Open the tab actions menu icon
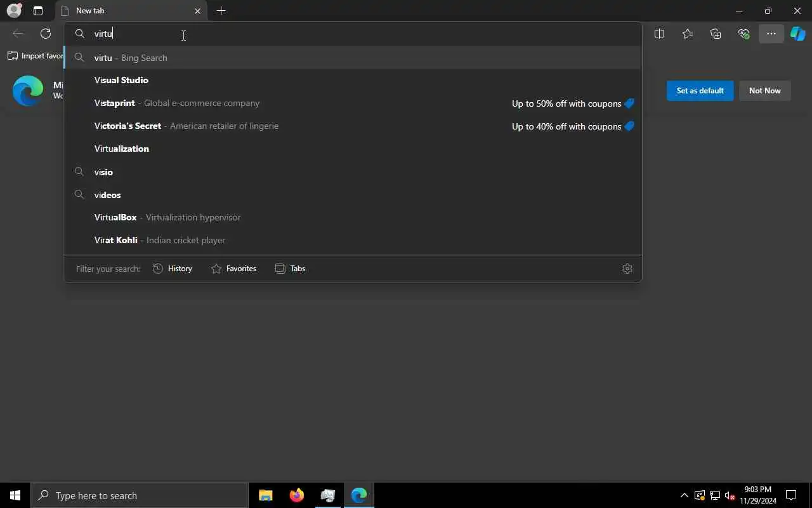 38,11
